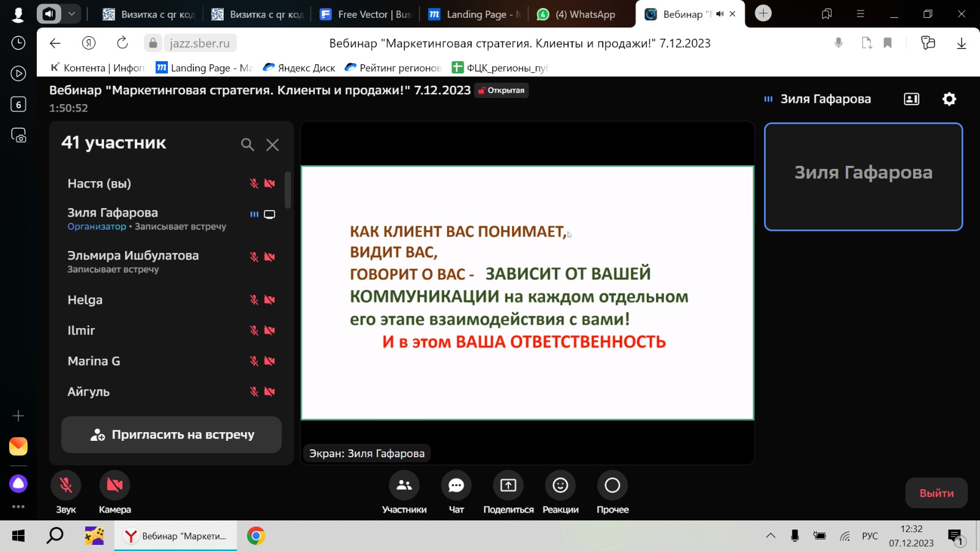
Task: Switch to the Landing Page browser tab
Action: click(475, 14)
